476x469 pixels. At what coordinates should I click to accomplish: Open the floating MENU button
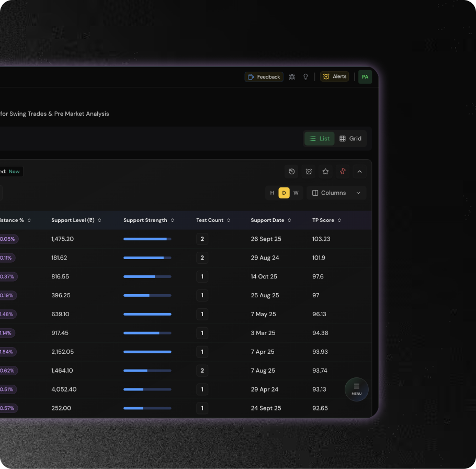[356, 389]
